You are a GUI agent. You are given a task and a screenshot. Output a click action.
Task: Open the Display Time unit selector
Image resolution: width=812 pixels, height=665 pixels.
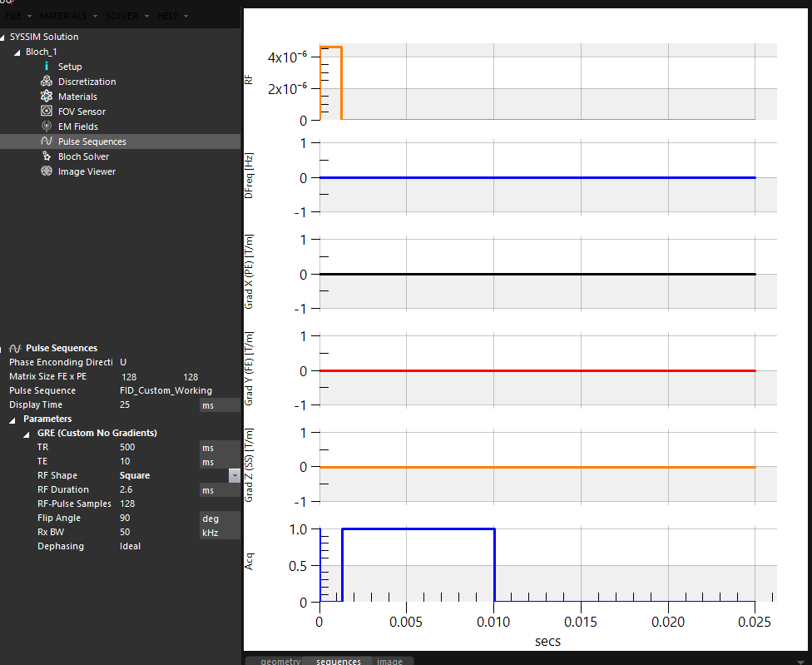(x=220, y=405)
